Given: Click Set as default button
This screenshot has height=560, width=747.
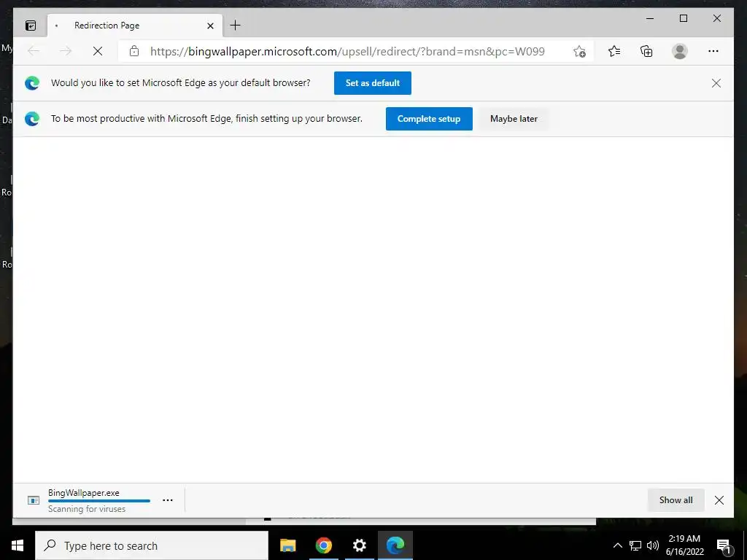Looking at the screenshot, I should click(373, 83).
